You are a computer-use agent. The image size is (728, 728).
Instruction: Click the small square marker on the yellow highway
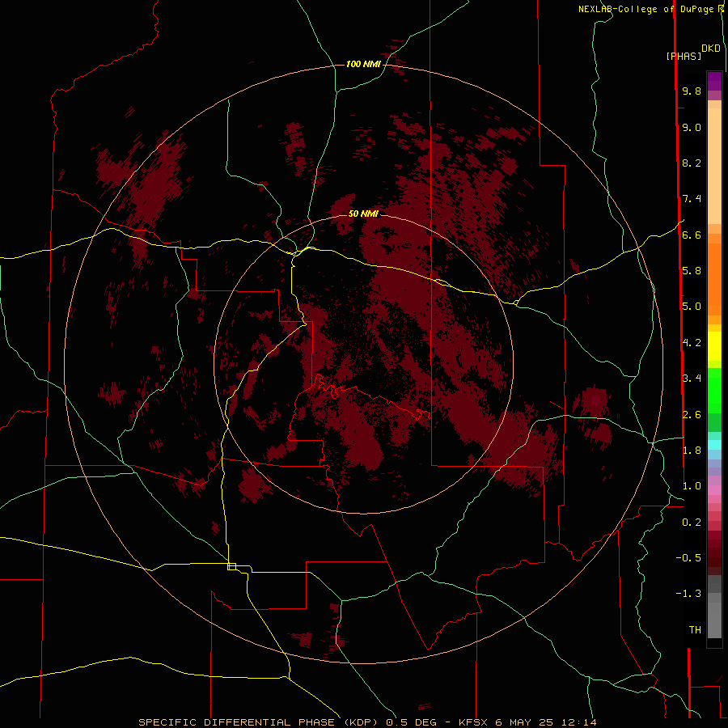coord(231,566)
